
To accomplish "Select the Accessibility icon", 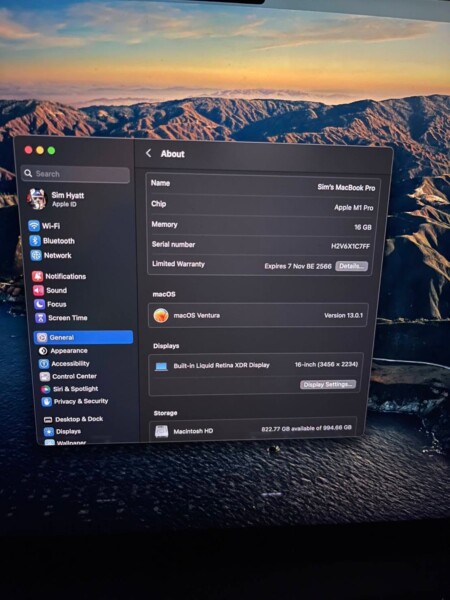I will pos(44,364).
